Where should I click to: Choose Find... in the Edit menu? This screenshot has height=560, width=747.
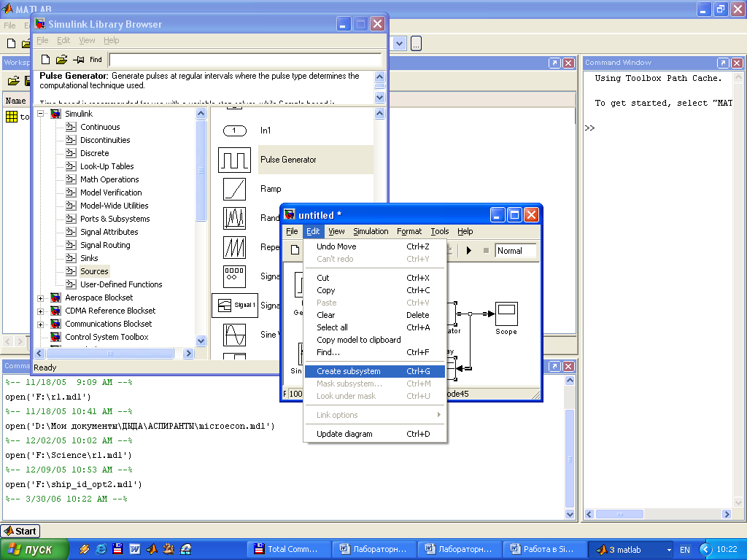[x=374, y=352]
